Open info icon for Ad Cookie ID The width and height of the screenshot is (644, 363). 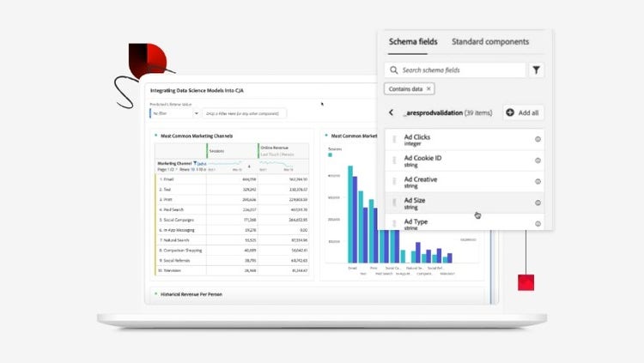point(538,160)
